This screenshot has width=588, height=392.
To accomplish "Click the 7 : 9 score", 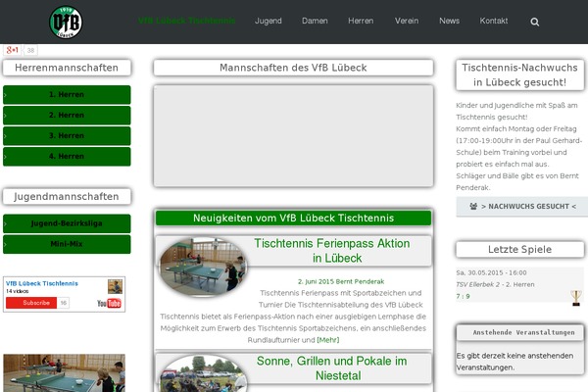I will tap(463, 296).
